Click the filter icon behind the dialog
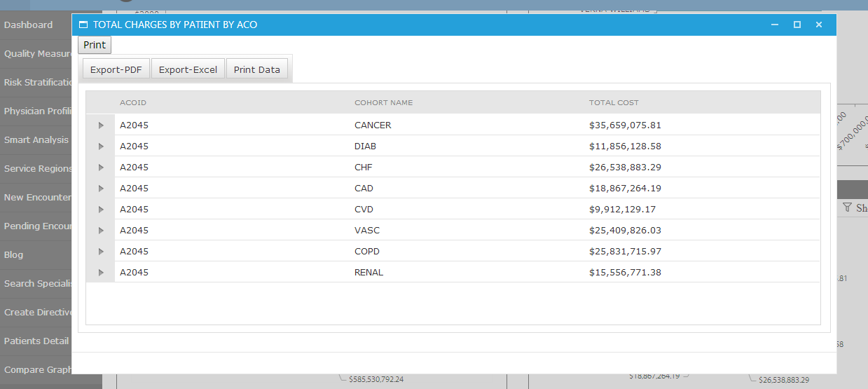The width and height of the screenshot is (868, 389). click(848, 207)
